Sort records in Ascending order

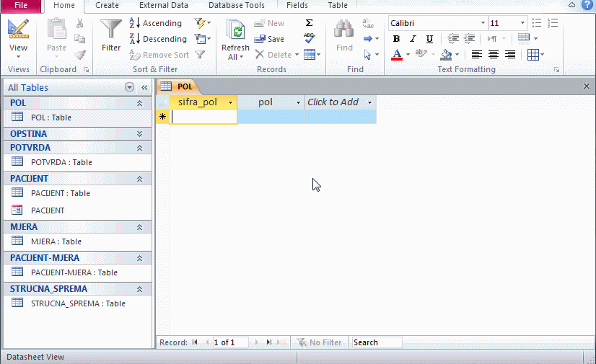point(155,23)
